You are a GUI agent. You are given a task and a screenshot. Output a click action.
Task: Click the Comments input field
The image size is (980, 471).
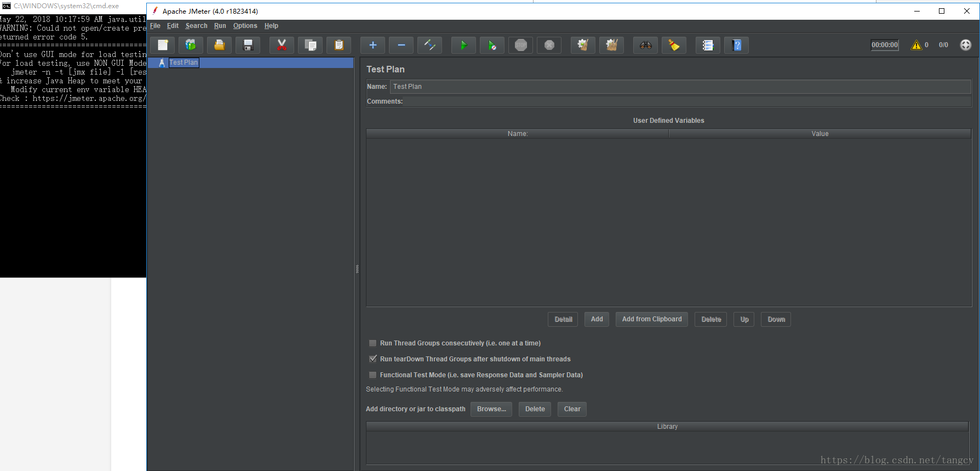[687, 101]
